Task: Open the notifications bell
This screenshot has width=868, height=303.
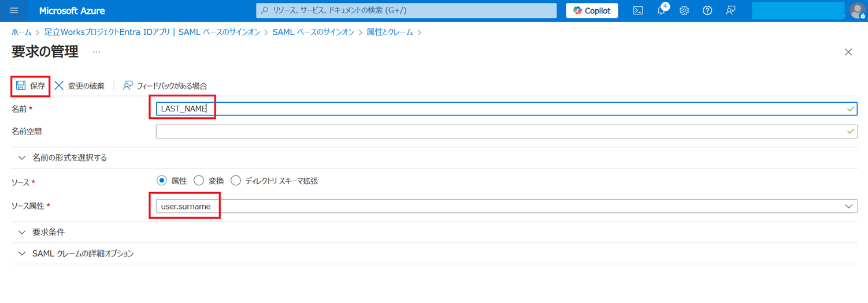Action: click(x=661, y=10)
